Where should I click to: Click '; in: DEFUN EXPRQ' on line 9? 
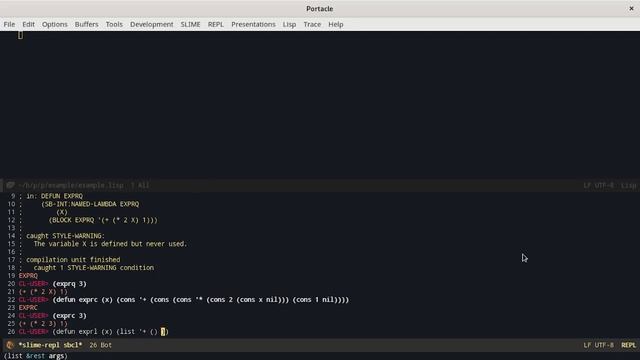coord(51,196)
